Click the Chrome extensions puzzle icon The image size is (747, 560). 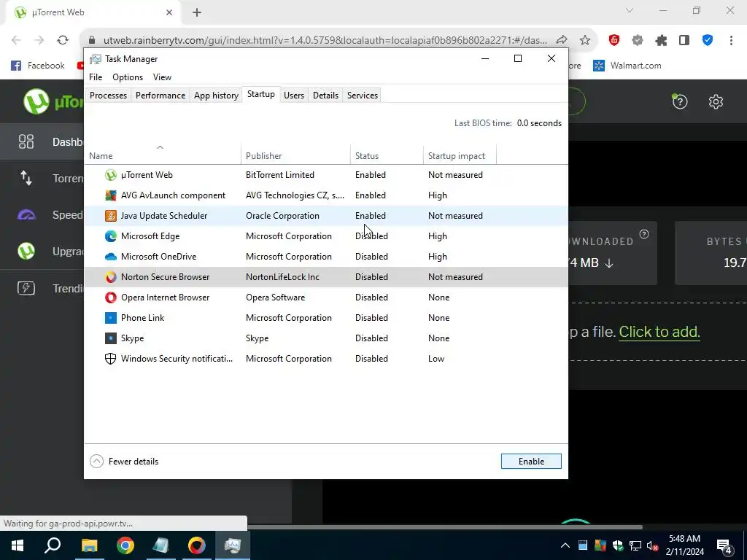point(661,41)
